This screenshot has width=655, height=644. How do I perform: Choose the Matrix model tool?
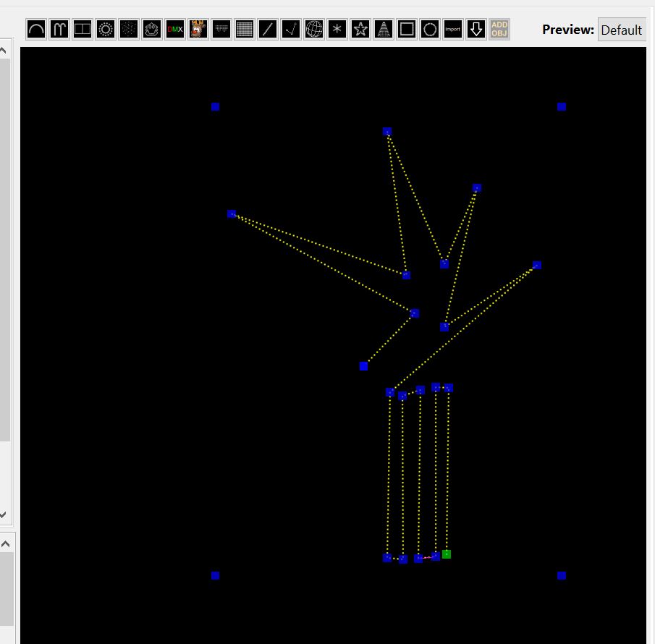[245, 30]
